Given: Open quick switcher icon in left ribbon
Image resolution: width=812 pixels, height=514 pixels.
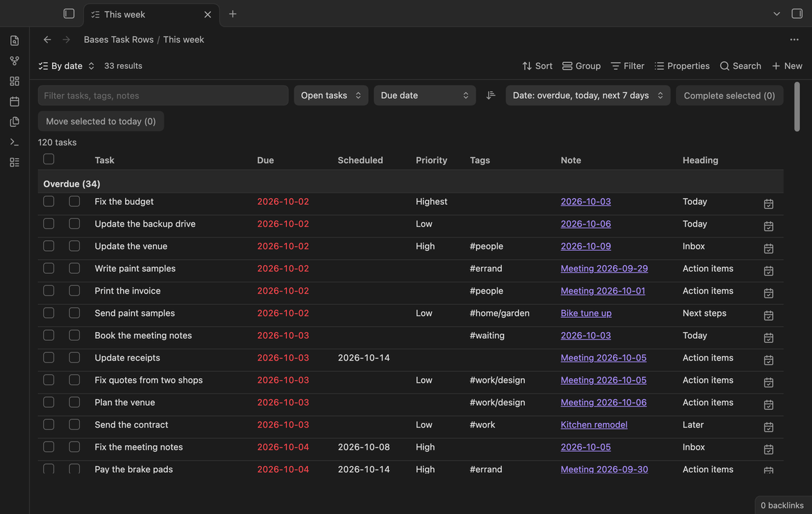Looking at the screenshot, I should [14, 41].
